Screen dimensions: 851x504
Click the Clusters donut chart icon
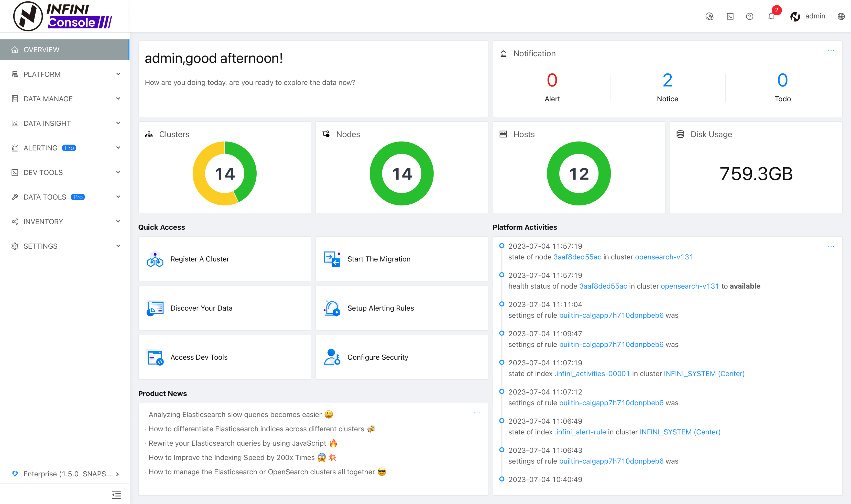149,134
